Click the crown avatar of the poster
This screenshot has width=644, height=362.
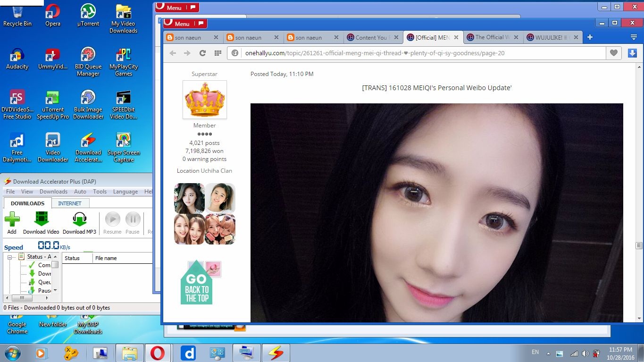205,100
